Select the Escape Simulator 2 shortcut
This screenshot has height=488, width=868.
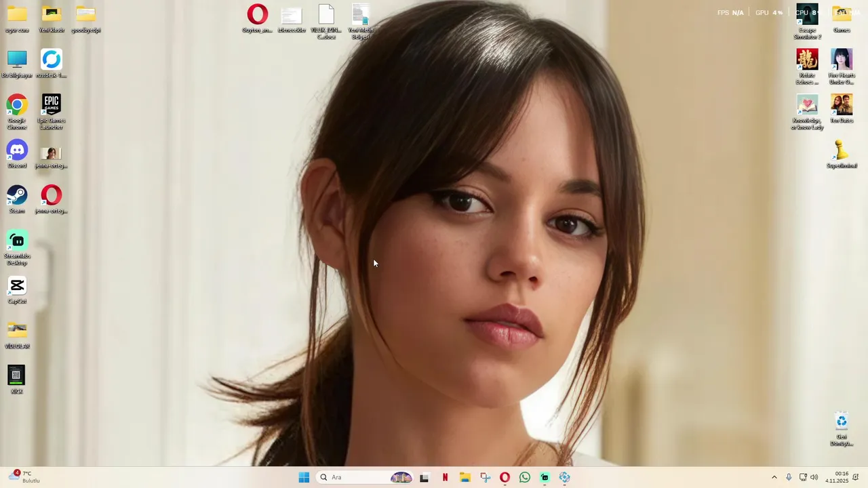point(807,22)
